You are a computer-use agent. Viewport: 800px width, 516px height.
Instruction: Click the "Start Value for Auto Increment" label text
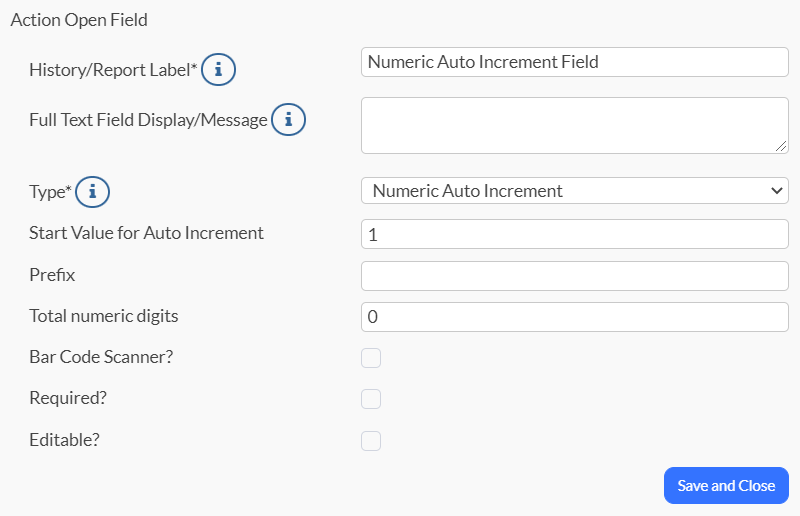pos(146,233)
